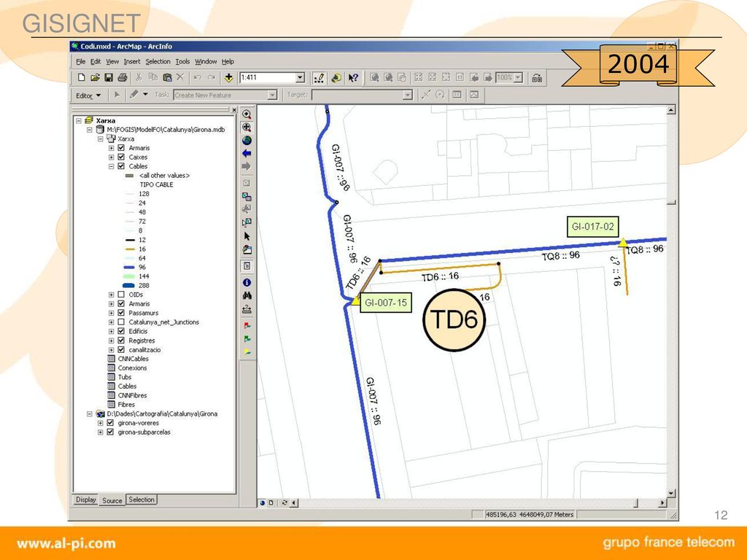The width and height of the screenshot is (747, 560).
Task: Open the map scale 1:411 dropdown
Action: 300,77
